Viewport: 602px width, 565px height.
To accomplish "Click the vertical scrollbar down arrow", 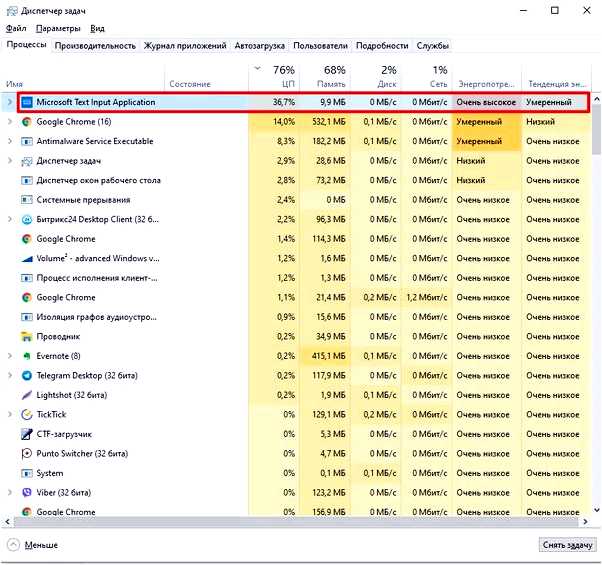I will 597,510.
